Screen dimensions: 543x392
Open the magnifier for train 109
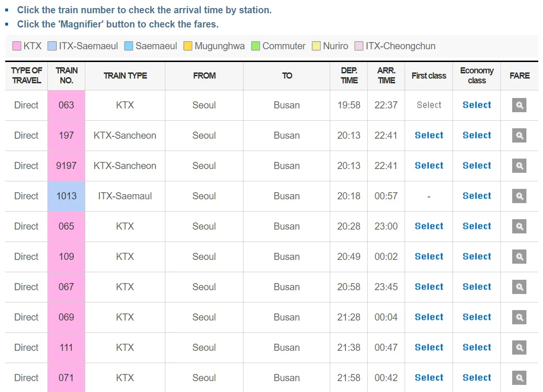(519, 257)
